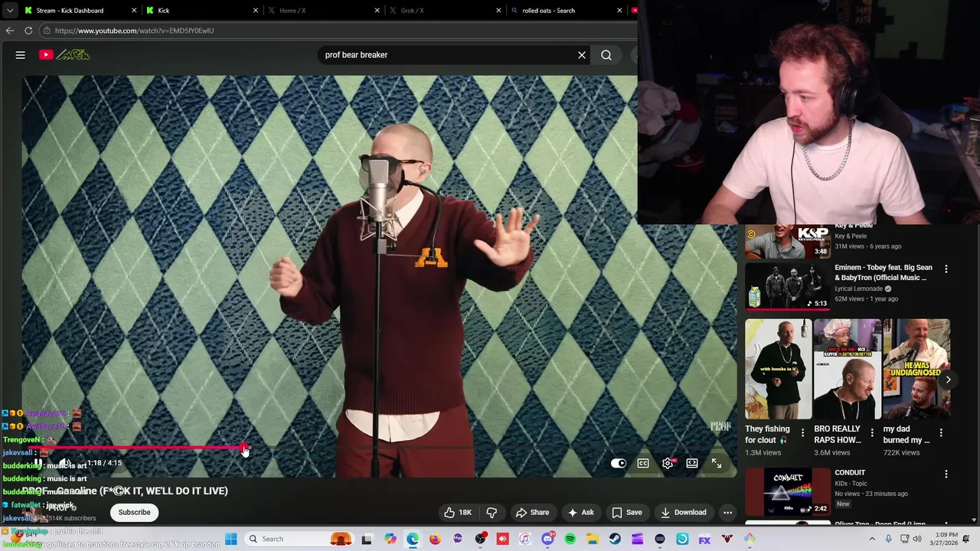Close the Grok / X tab
The image size is (980, 551).
[x=498, y=11]
